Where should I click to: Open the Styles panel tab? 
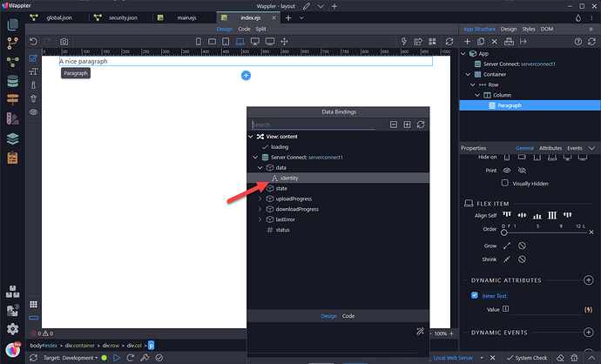pos(528,29)
